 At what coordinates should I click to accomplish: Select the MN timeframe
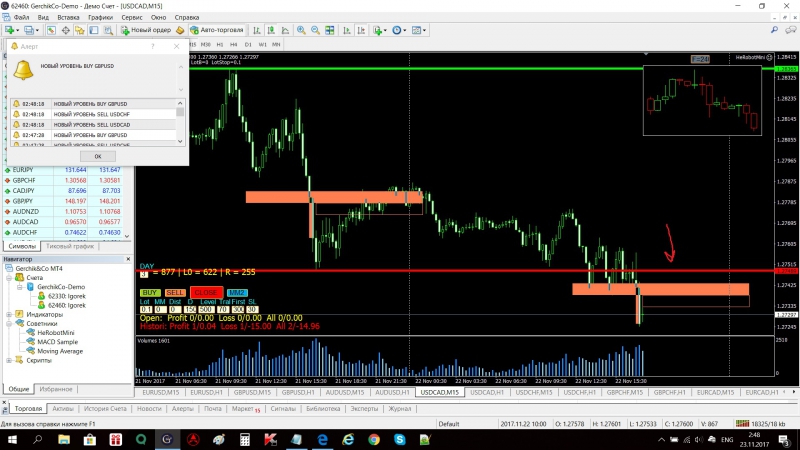pyautogui.click(x=276, y=44)
